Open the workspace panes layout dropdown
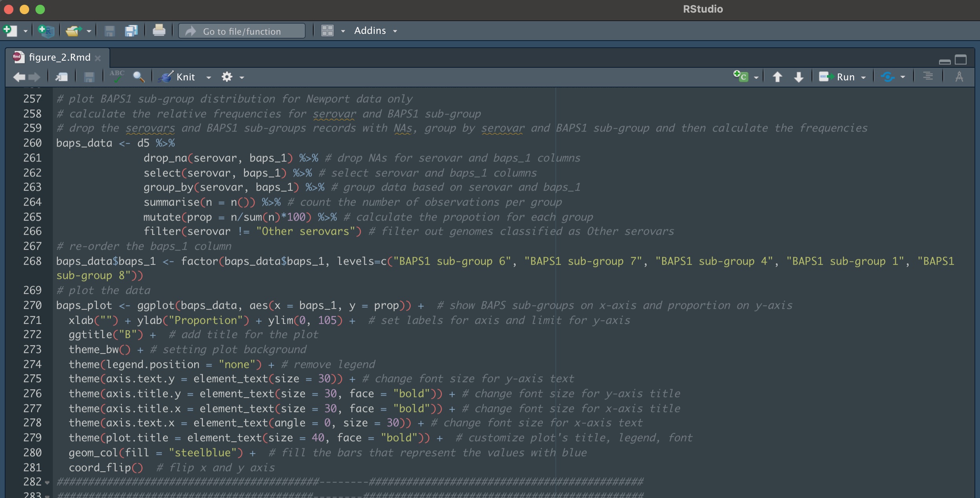Image resolution: width=980 pixels, height=498 pixels. tap(343, 31)
